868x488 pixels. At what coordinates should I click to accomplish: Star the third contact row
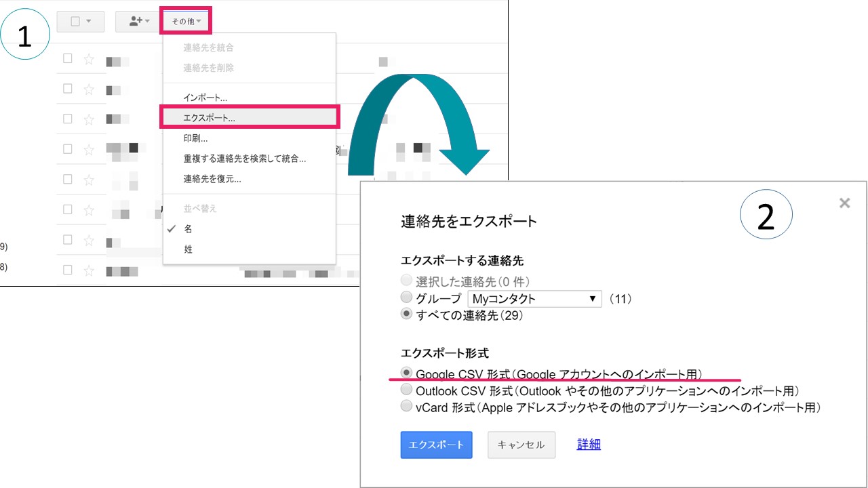[88, 119]
